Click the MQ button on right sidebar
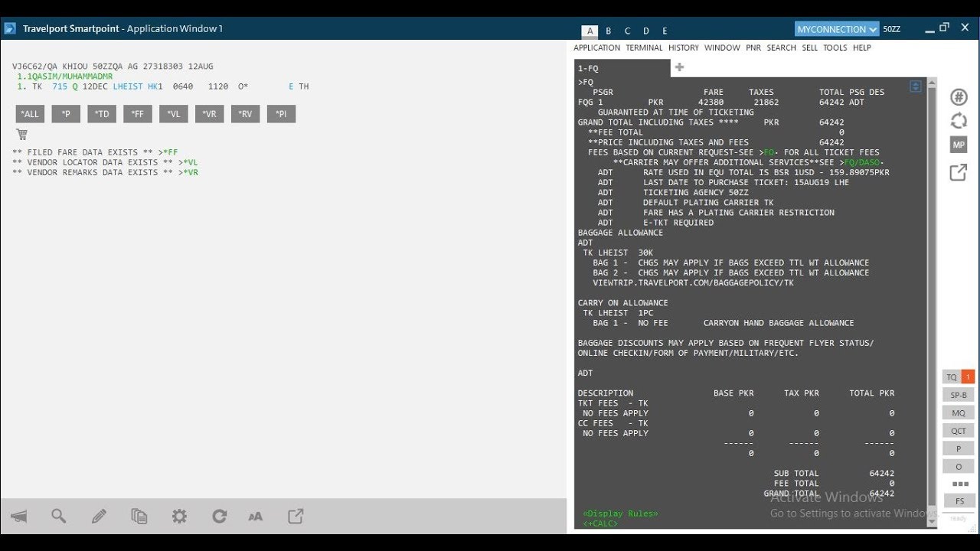Image resolution: width=980 pixels, height=551 pixels. click(959, 412)
